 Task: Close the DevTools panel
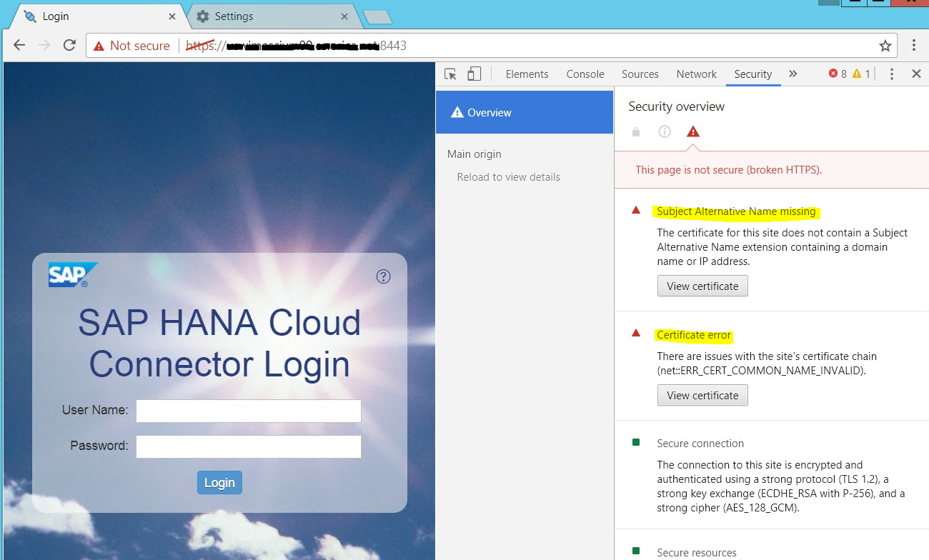pyautogui.click(x=916, y=74)
